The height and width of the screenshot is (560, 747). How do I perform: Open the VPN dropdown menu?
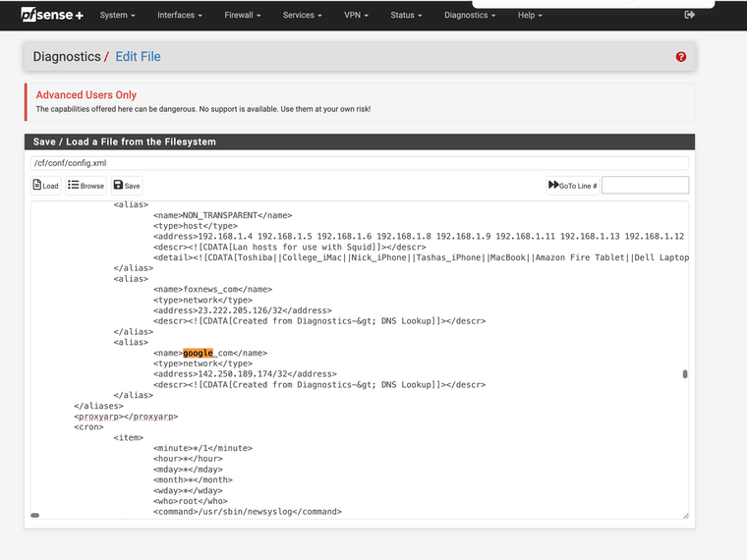(x=356, y=16)
